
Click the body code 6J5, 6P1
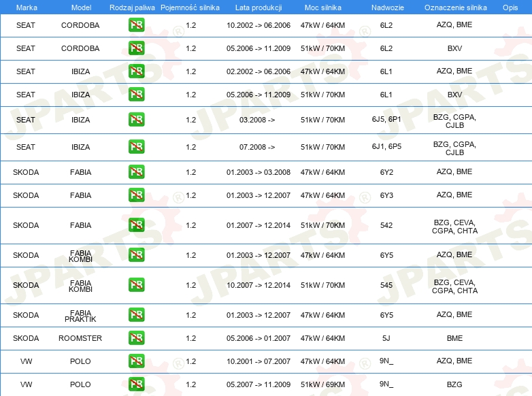(x=386, y=120)
